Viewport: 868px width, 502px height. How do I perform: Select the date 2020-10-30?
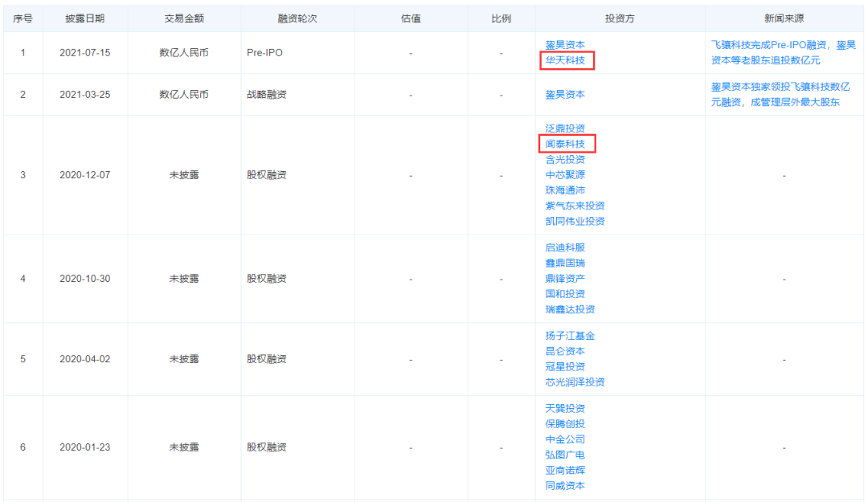pyautogui.click(x=84, y=279)
